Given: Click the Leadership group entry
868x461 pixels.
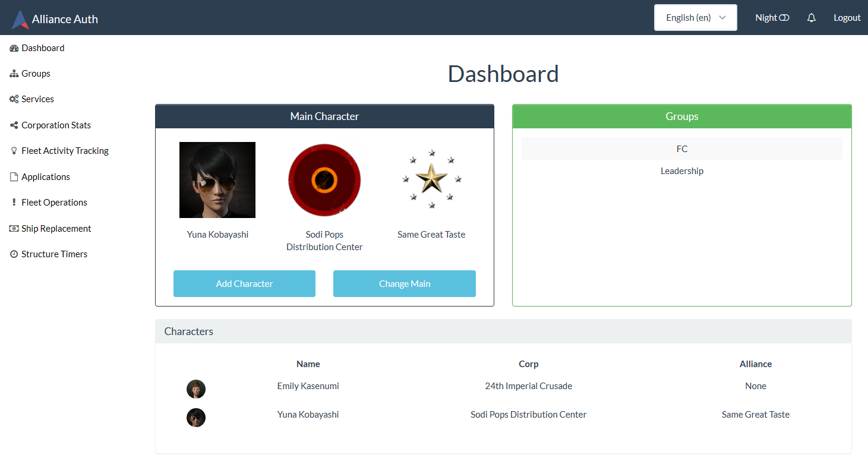Looking at the screenshot, I should (681, 170).
